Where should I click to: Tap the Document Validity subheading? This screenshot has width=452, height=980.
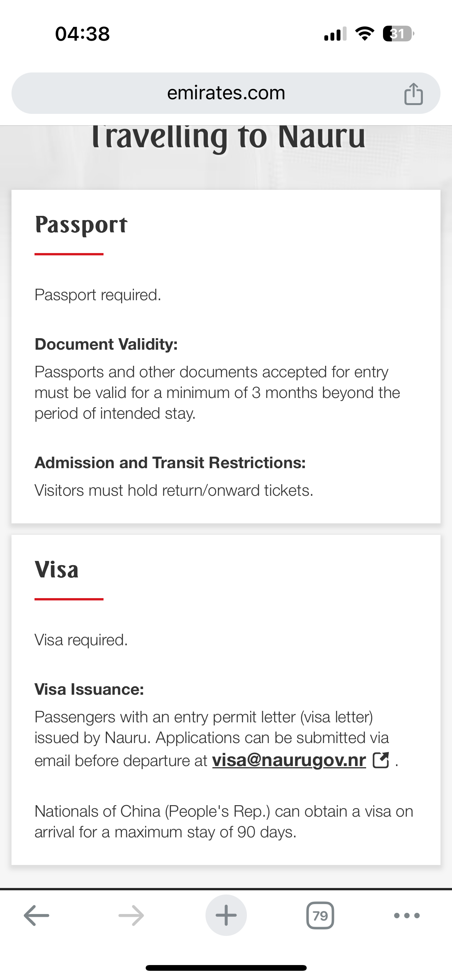point(106,344)
